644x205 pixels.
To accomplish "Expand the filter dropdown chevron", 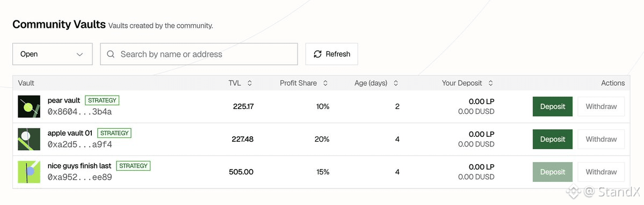I will tap(79, 55).
